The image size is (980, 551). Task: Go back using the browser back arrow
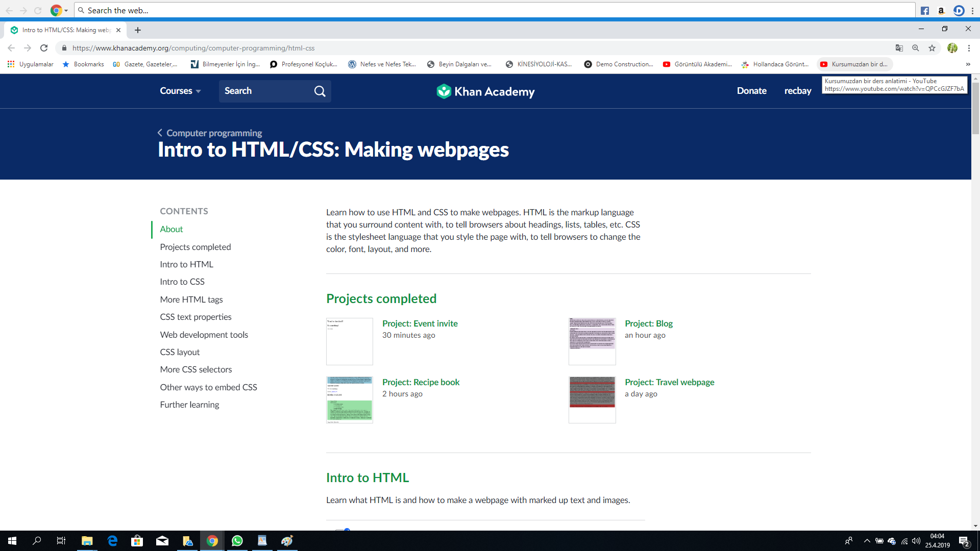pyautogui.click(x=11, y=48)
